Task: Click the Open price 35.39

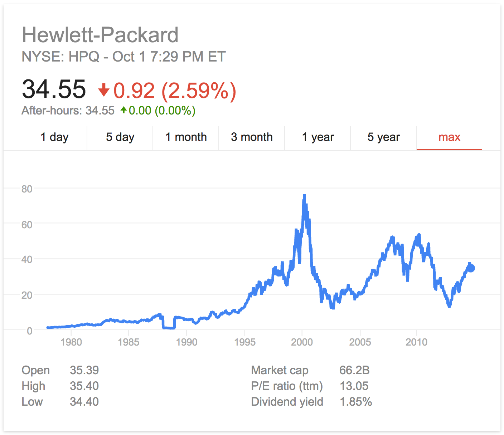Action: click(84, 370)
